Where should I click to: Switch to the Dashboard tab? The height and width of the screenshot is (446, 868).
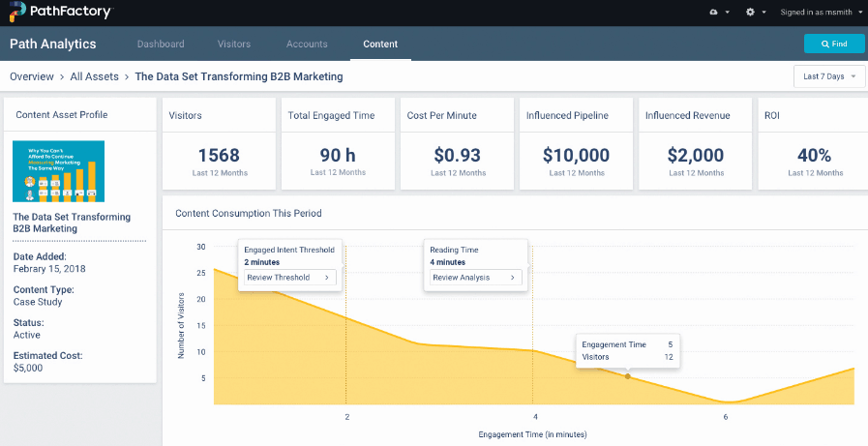click(161, 44)
